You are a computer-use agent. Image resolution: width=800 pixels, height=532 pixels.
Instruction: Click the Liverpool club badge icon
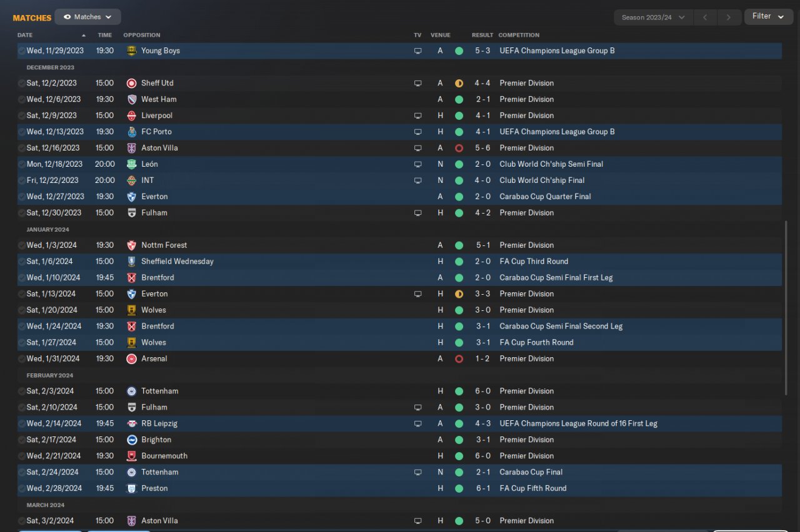131,116
